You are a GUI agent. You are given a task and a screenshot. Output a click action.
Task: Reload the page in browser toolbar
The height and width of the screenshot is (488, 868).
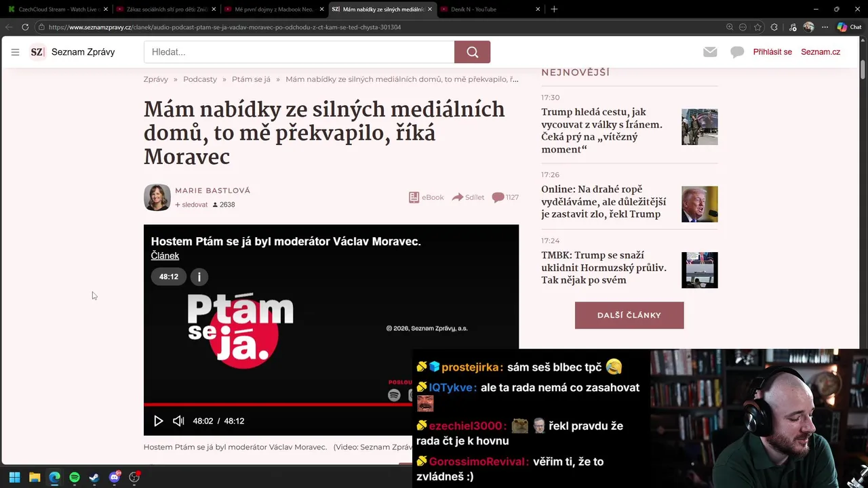pos(25,27)
